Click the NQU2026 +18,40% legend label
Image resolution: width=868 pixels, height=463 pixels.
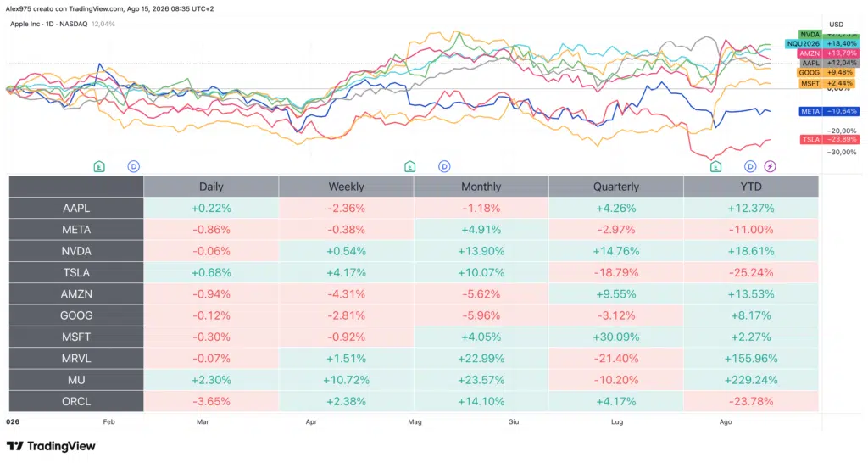pyautogui.click(x=822, y=44)
